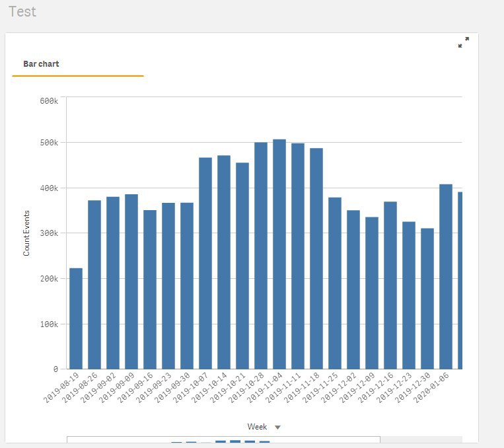Select the bar for 2019-09-16

pos(150,289)
